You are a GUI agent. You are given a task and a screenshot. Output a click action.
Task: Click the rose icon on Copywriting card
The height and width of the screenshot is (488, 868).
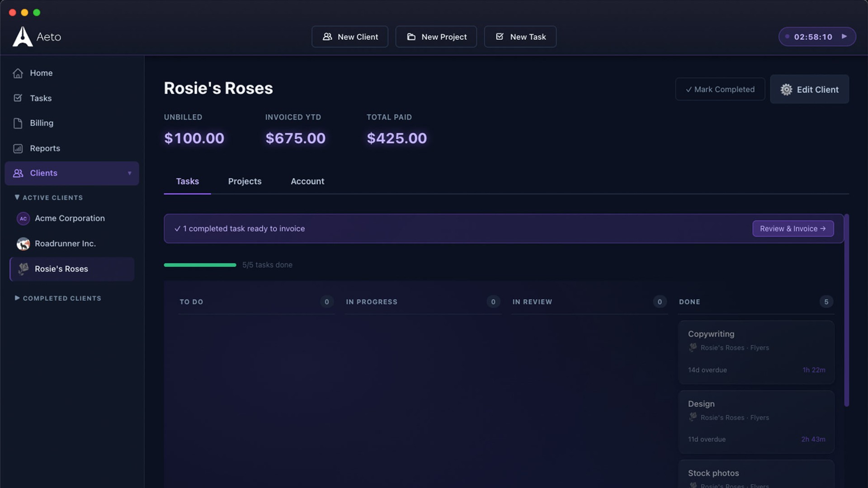[693, 347]
